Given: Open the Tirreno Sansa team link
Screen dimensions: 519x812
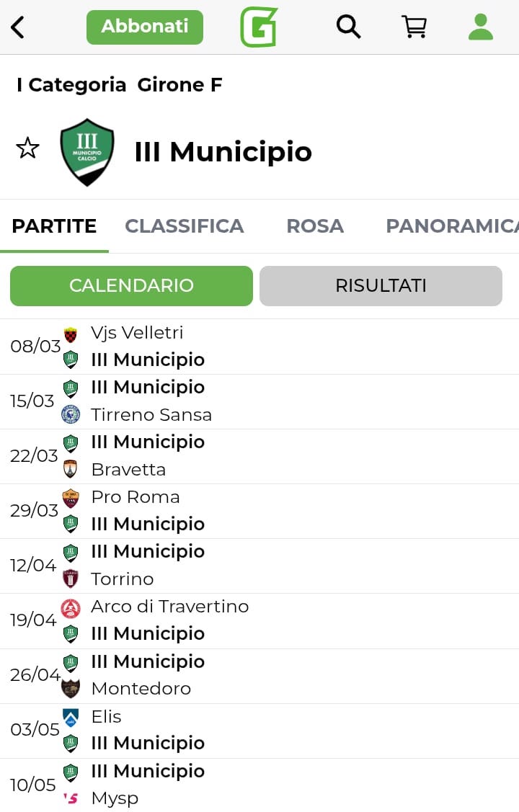Looking at the screenshot, I should pos(151,415).
